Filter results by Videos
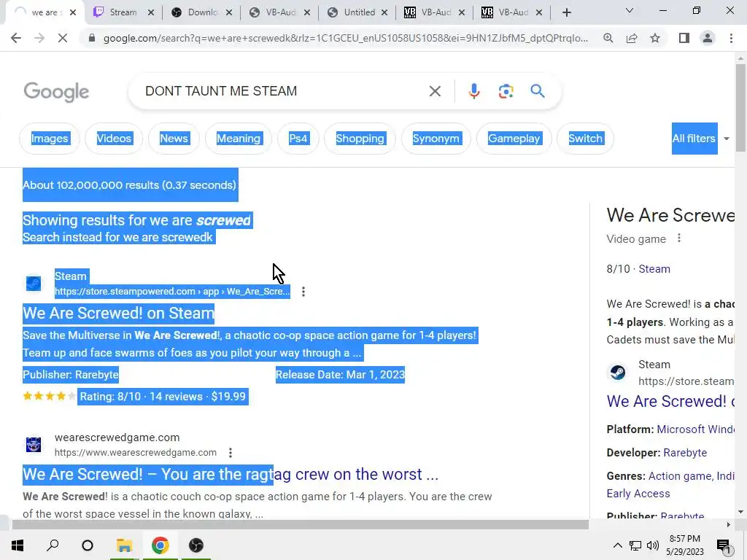Screen dimensions: 747x560 pos(114,139)
